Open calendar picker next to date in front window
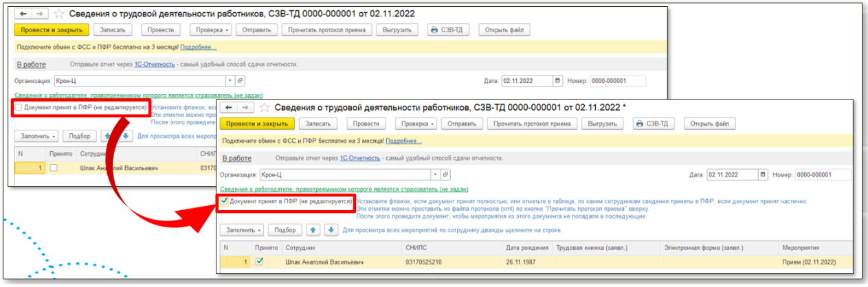The height and width of the screenshot is (287, 868). click(x=763, y=174)
